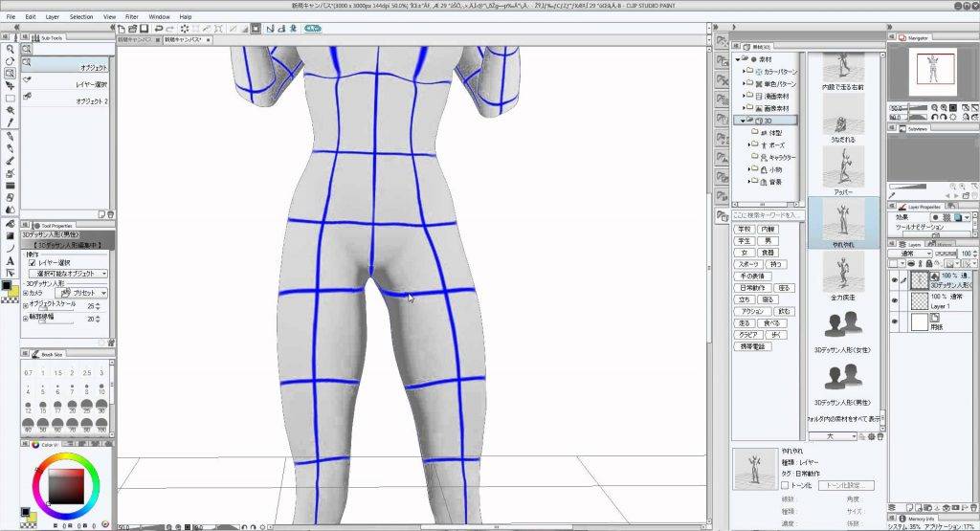The image size is (980, 531).
Task: Click the New file icon in command bar
Action: [x=122, y=29]
